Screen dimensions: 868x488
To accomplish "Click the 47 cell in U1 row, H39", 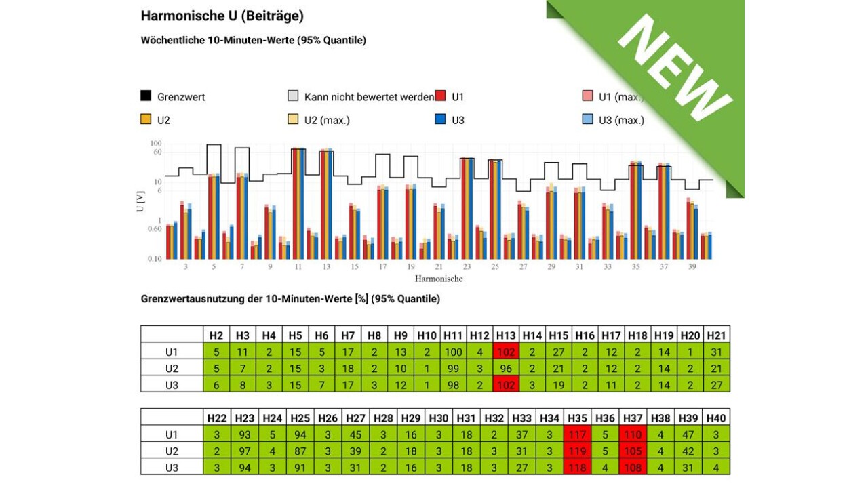I will point(689,434).
